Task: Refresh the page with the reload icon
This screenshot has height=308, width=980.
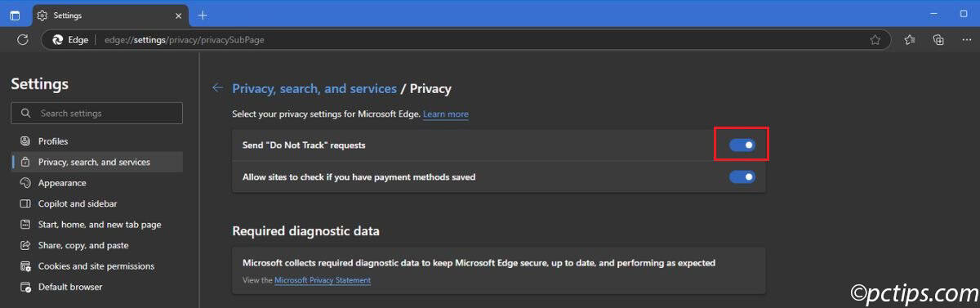Action: click(x=23, y=39)
